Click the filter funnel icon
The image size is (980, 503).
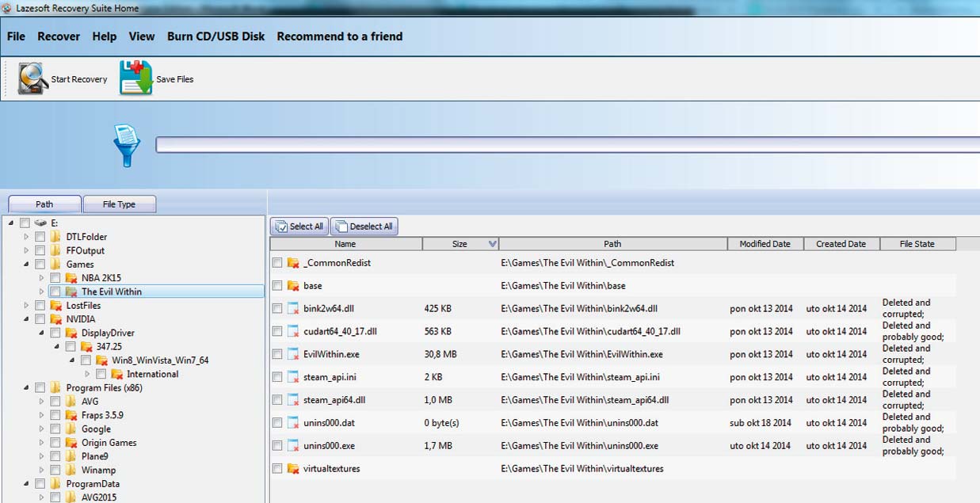click(127, 145)
